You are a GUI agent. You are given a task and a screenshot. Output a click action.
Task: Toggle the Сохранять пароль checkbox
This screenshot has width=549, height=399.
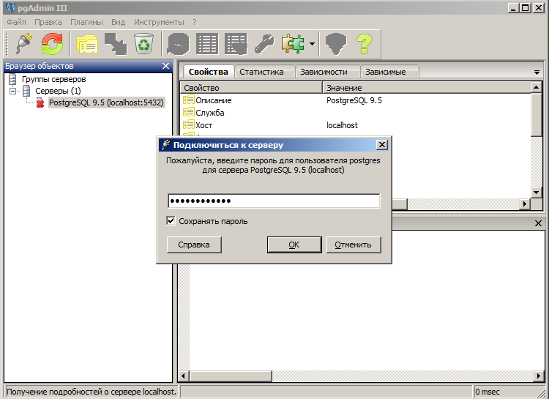(171, 221)
